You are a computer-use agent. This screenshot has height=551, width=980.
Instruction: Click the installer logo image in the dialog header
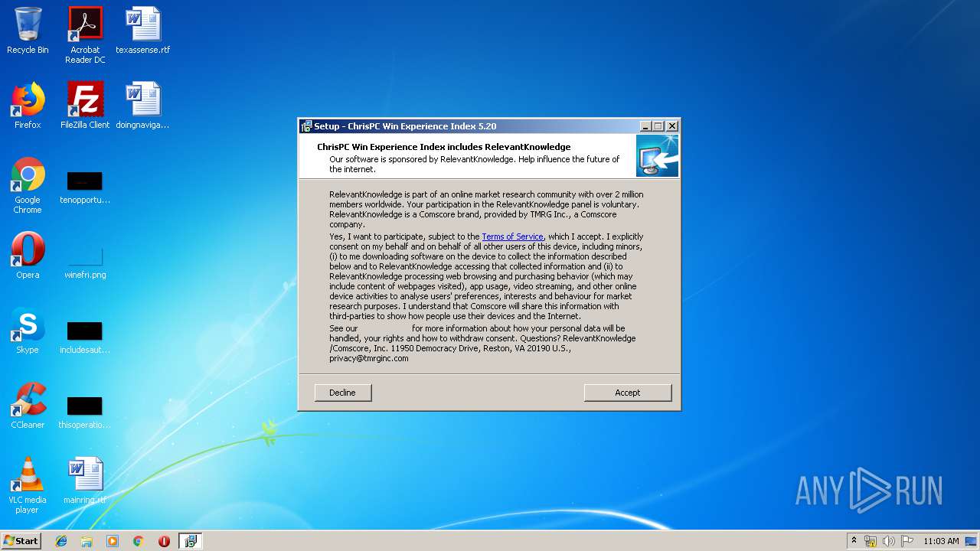click(x=657, y=156)
